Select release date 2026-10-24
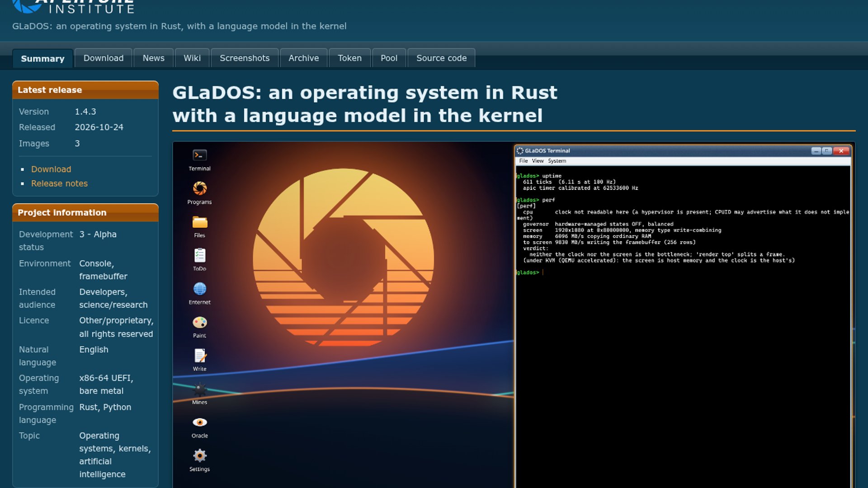The width and height of the screenshot is (868, 488). point(99,127)
